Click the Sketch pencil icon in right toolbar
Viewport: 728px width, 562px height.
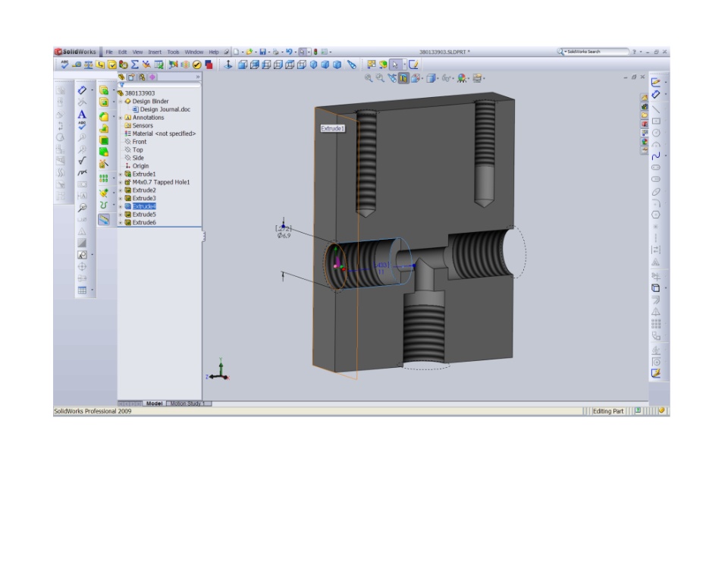655,82
